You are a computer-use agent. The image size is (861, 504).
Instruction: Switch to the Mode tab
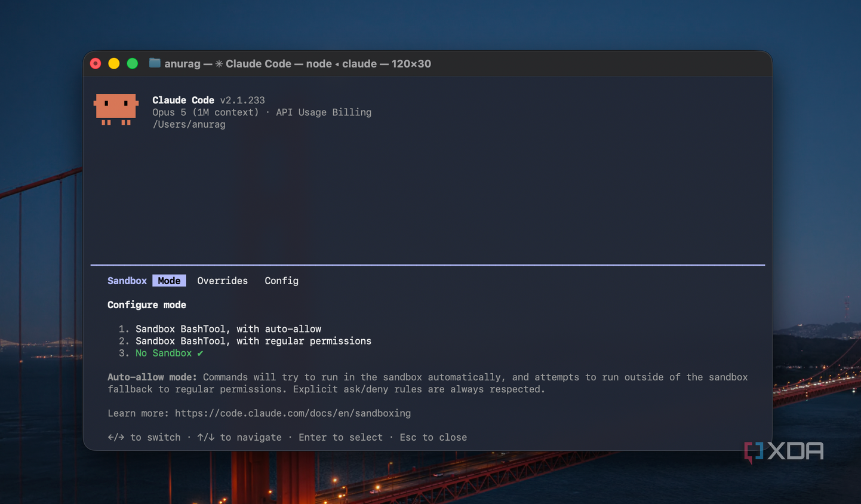tap(169, 281)
